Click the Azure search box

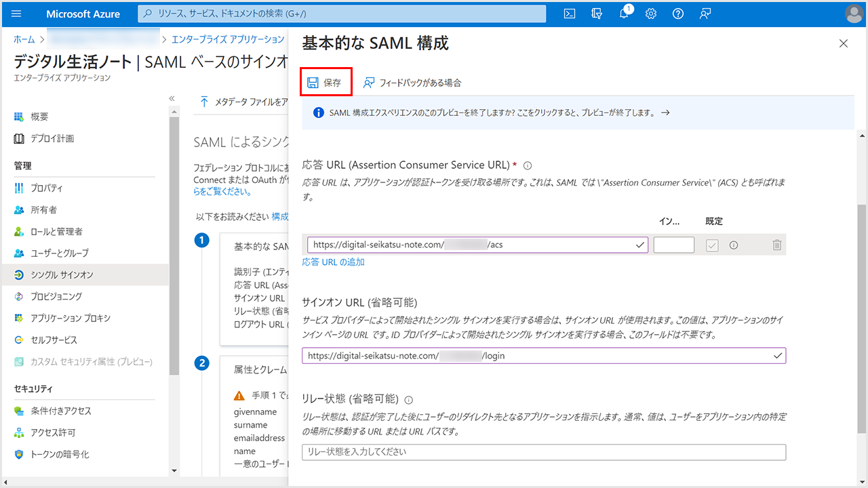click(x=342, y=14)
